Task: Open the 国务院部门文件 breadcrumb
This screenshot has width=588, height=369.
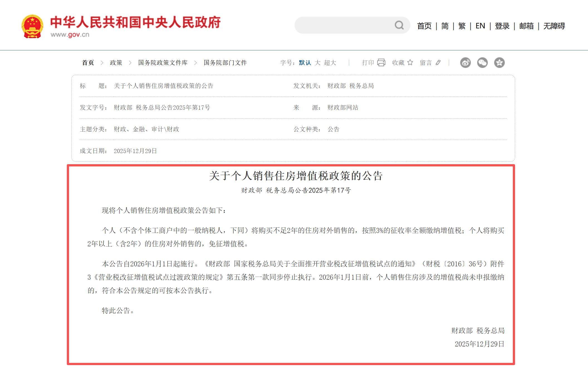Action: [225, 63]
